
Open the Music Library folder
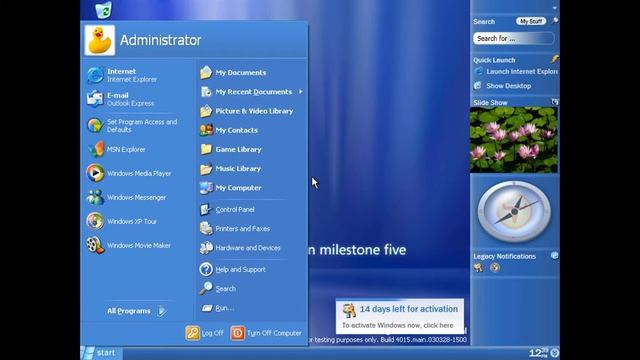(230, 169)
